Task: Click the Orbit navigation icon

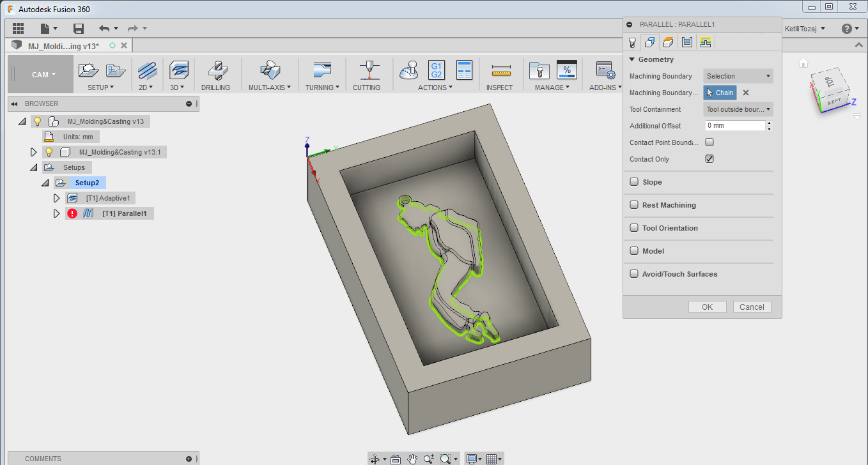Action: click(x=375, y=459)
